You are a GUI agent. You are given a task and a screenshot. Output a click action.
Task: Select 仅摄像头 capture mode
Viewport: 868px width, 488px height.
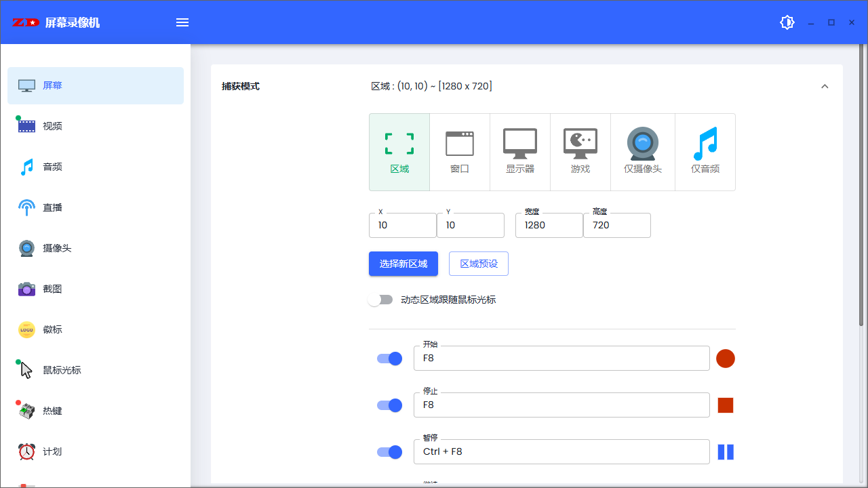click(642, 152)
